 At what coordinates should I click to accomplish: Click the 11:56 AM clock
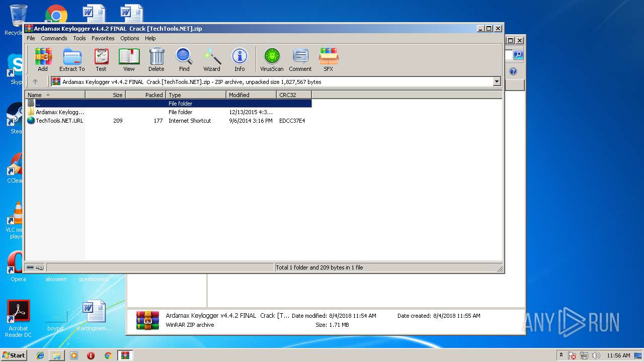pyautogui.click(x=618, y=355)
